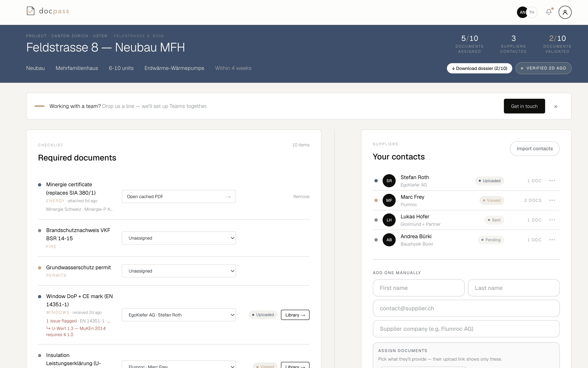The width and height of the screenshot is (588, 368).
Task: Click the Erdwärme-Wärmepumpe project tag
Action: [174, 68]
